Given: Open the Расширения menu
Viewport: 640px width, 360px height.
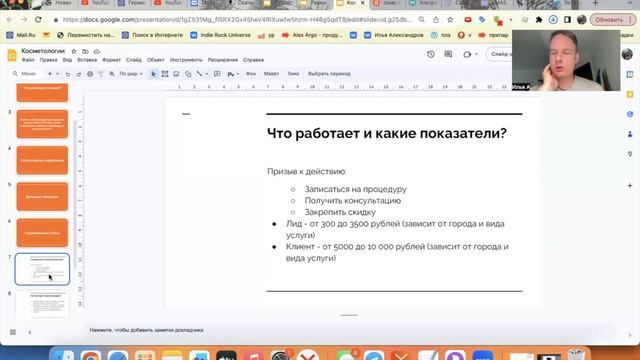Looking at the screenshot, I should pos(222,60).
